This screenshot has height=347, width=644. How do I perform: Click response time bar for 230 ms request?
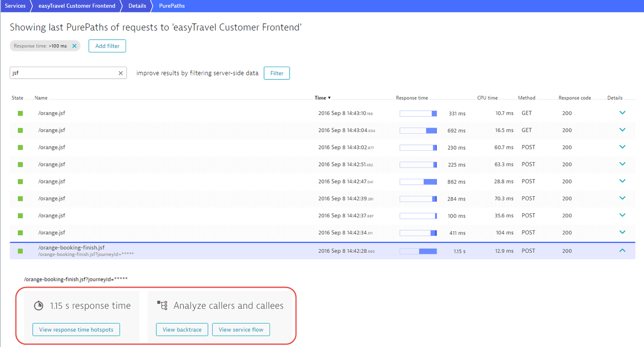tap(418, 148)
